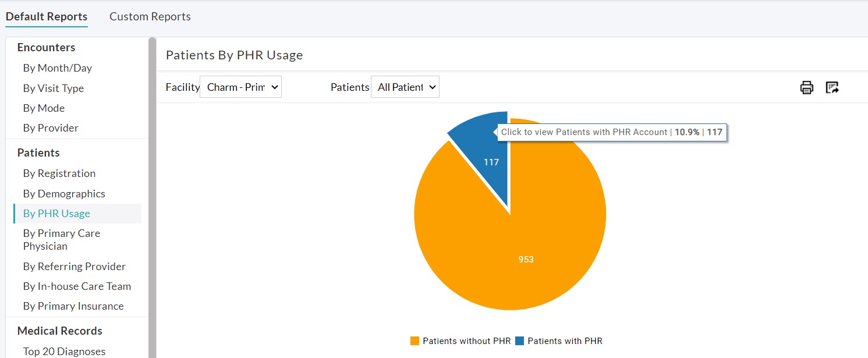The width and height of the screenshot is (868, 358).
Task: View the By Visit Type report
Action: click(54, 88)
